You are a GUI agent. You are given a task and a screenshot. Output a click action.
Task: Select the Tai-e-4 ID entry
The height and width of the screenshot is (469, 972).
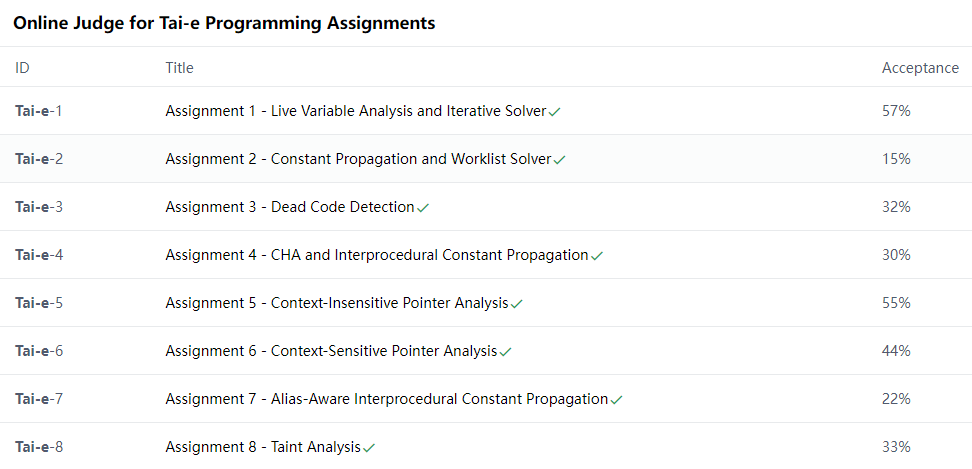coord(39,255)
